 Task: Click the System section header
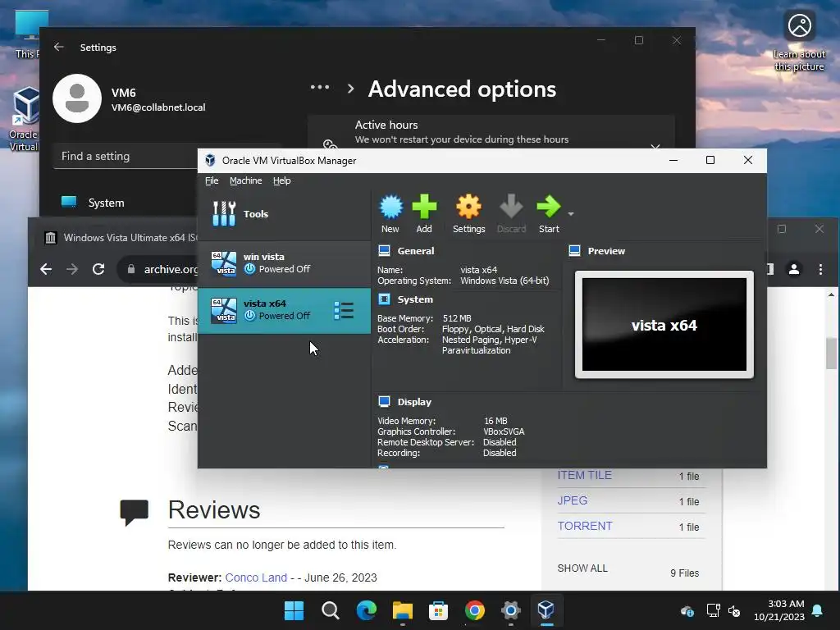click(415, 299)
